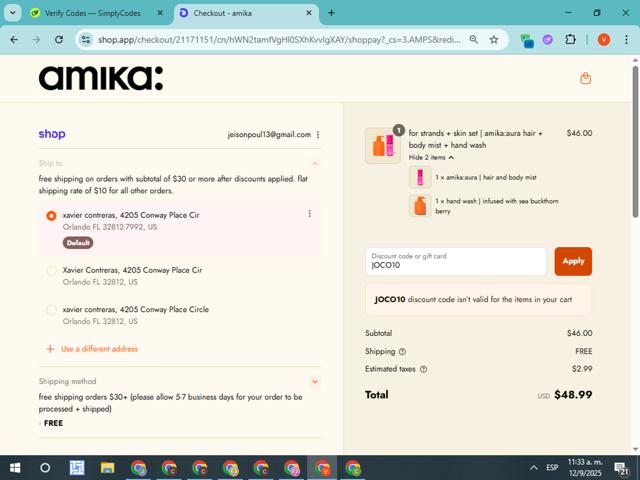Open the blue maze app on taskbar
640x480 pixels.
(77, 468)
